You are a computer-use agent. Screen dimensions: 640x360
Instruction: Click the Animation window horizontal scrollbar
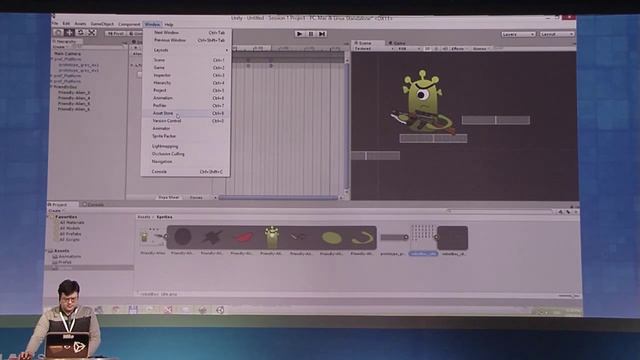(278, 198)
